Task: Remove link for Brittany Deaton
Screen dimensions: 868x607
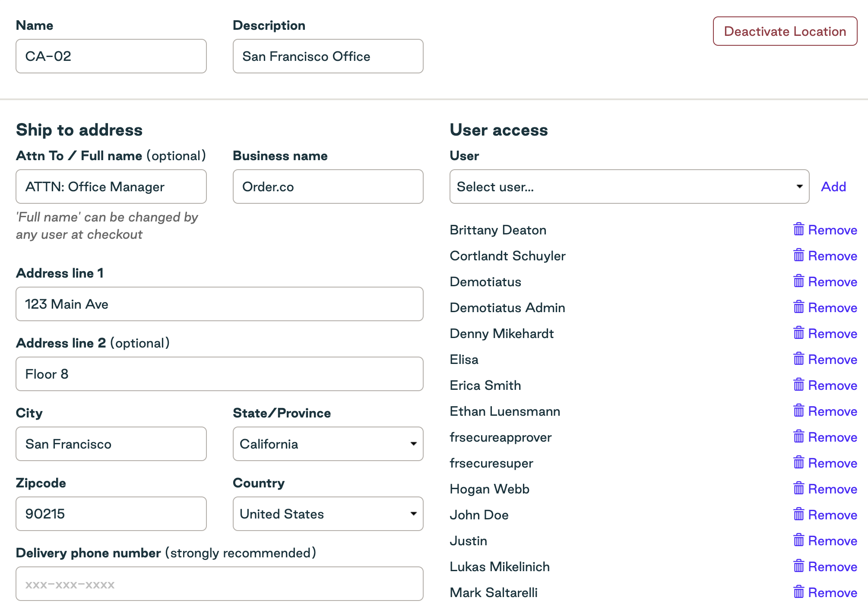Action: tap(833, 230)
